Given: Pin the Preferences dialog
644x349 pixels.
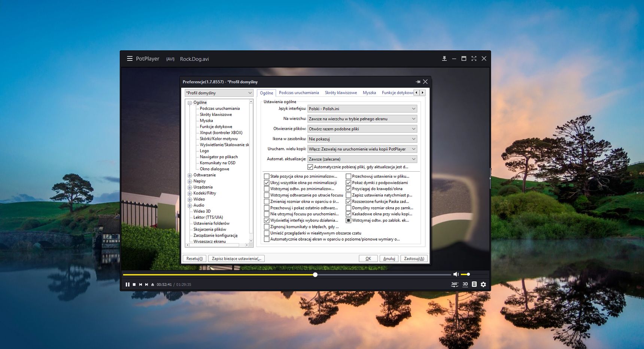Looking at the screenshot, I should [x=418, y=82].
